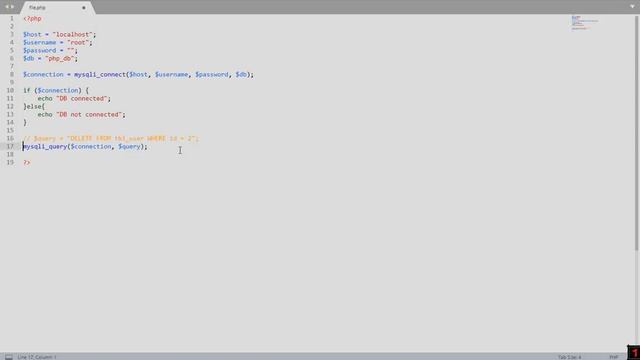Open the tab list dropdown arrow
The image size is (640, 360).
[x=632, y=7]
